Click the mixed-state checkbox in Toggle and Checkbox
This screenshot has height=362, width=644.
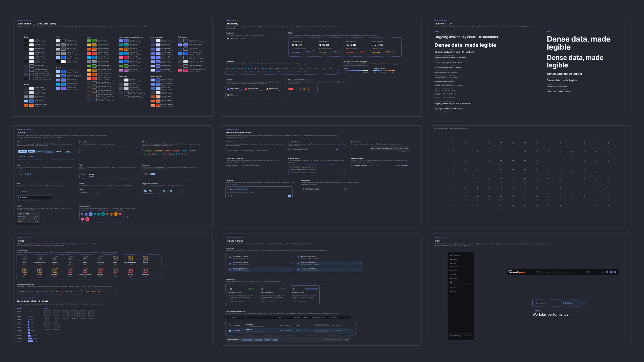[x=171, y=191]
